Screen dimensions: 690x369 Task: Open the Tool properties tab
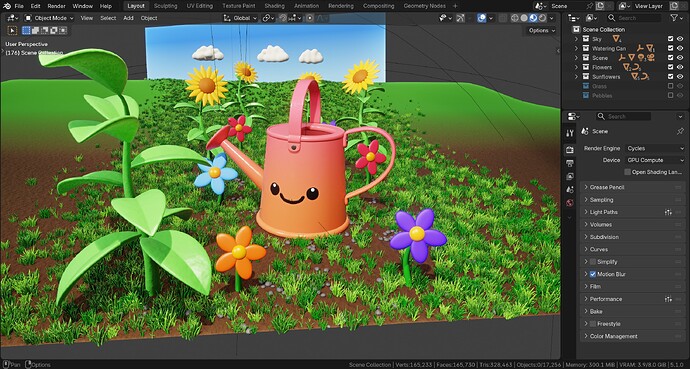coord(569,133)
